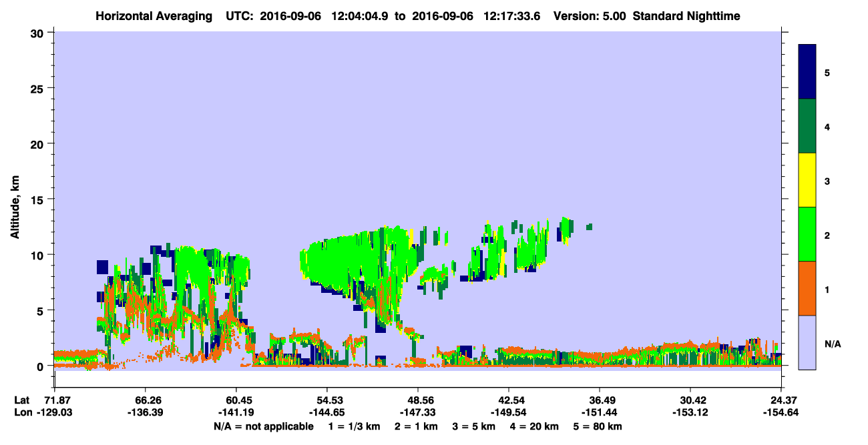868x445 pixels.
Task: Click longitude value '-153.12'
Action: [690, 412]
